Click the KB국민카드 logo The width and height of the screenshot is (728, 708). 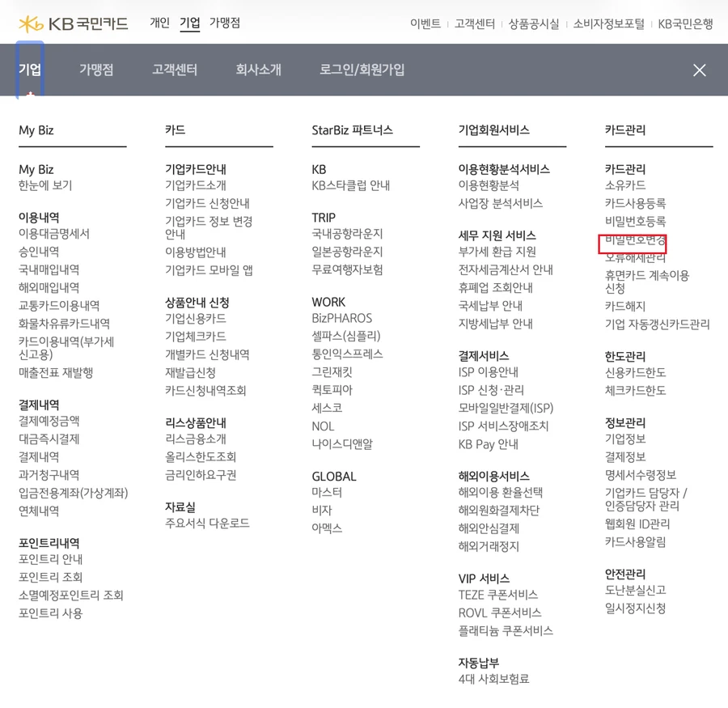point(74,23)
